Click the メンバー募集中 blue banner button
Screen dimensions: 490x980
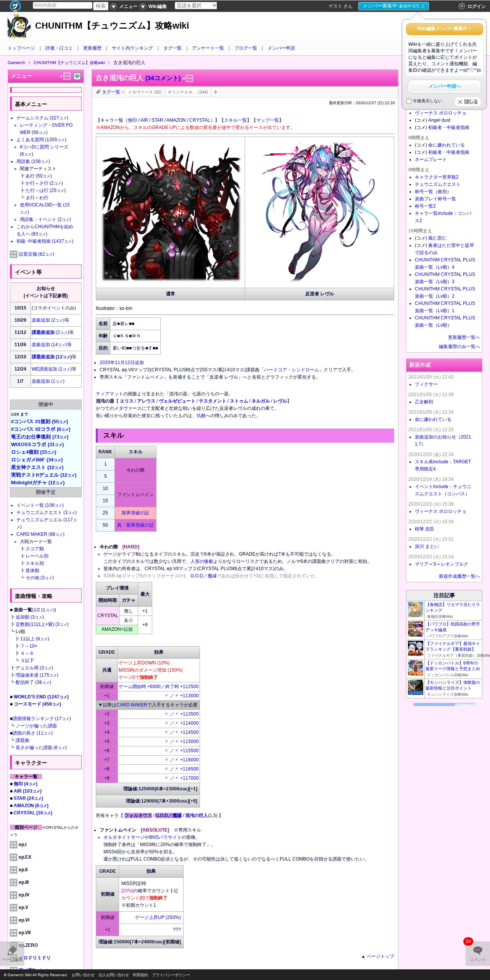point(393,6)
